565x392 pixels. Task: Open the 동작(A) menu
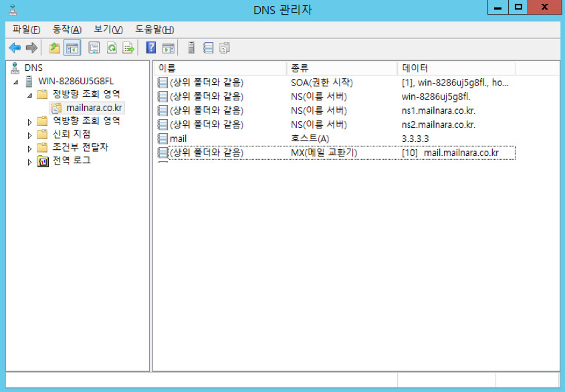(67, 29)
